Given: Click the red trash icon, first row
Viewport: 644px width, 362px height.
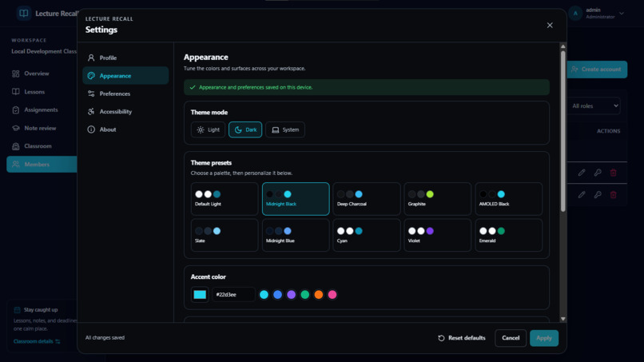Looking at the screenshot, I should point(613,173).
